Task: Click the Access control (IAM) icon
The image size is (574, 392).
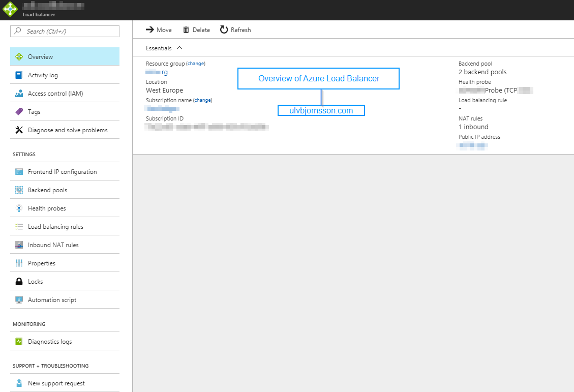Action: coord(19,94)
